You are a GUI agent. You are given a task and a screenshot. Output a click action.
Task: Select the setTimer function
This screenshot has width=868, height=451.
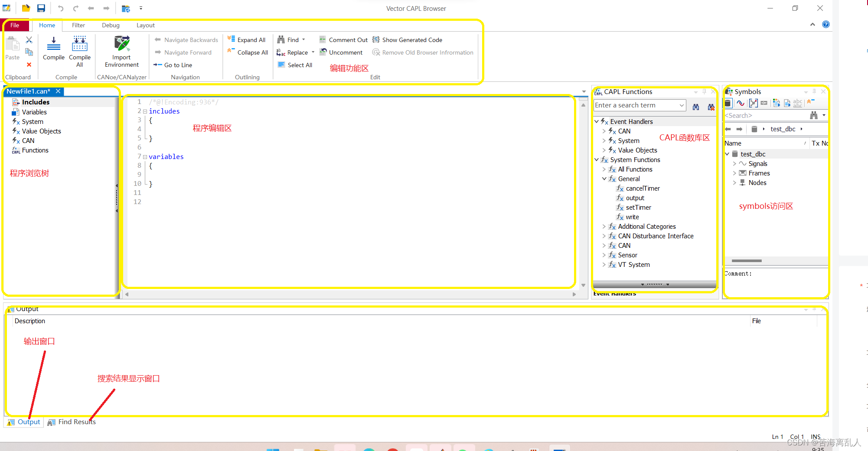point(638,207)
